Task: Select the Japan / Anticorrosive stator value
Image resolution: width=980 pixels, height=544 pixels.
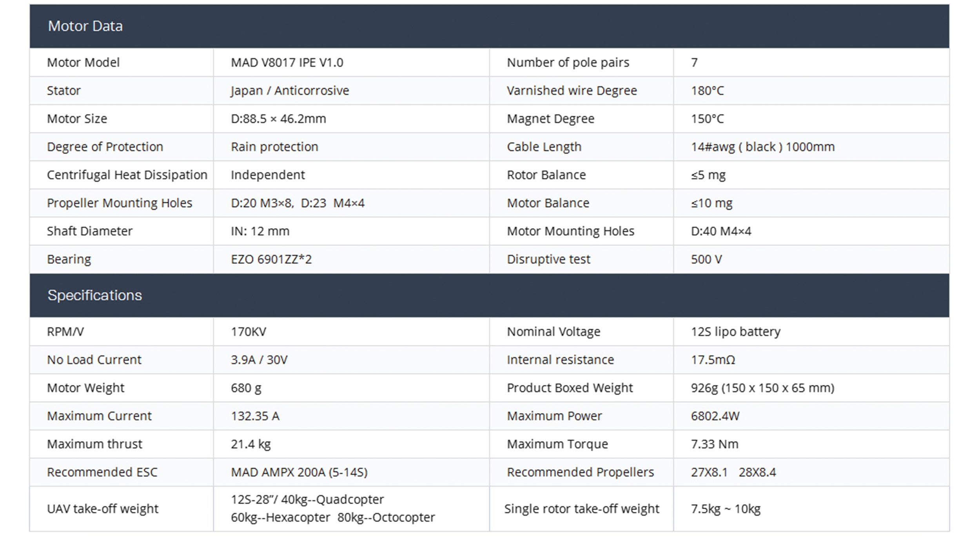Action: 290,91
